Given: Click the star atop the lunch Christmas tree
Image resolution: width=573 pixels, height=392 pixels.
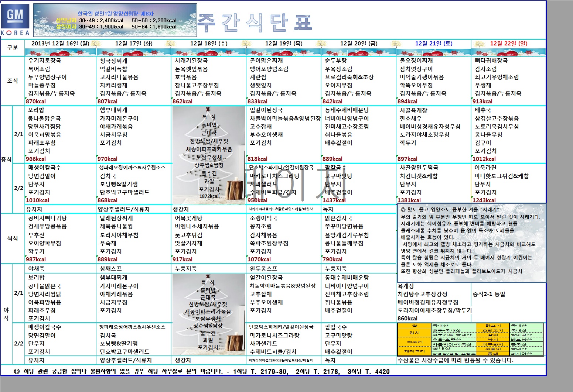Looking at the screenshot, I should click(208, 110).
